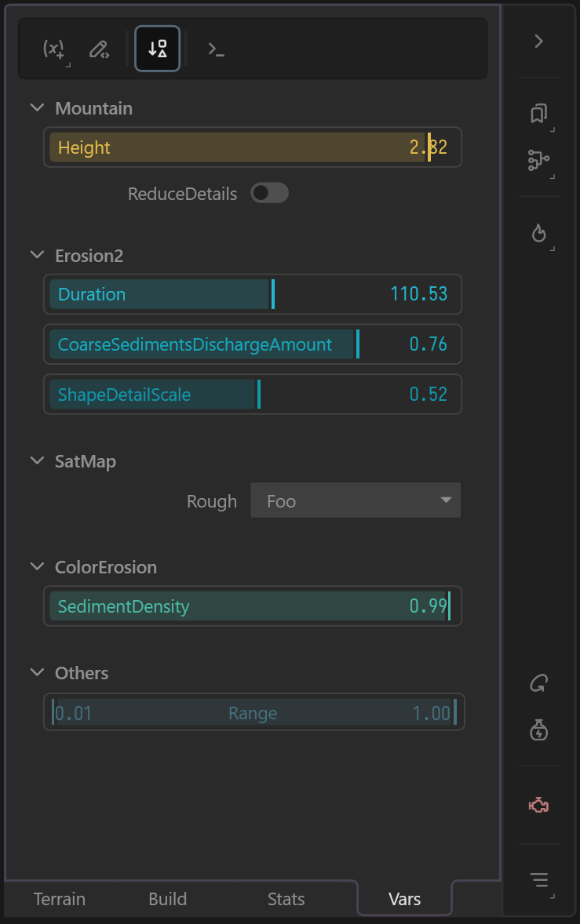Open the Stats tab

pyautogui.click(x=286, y=899)
